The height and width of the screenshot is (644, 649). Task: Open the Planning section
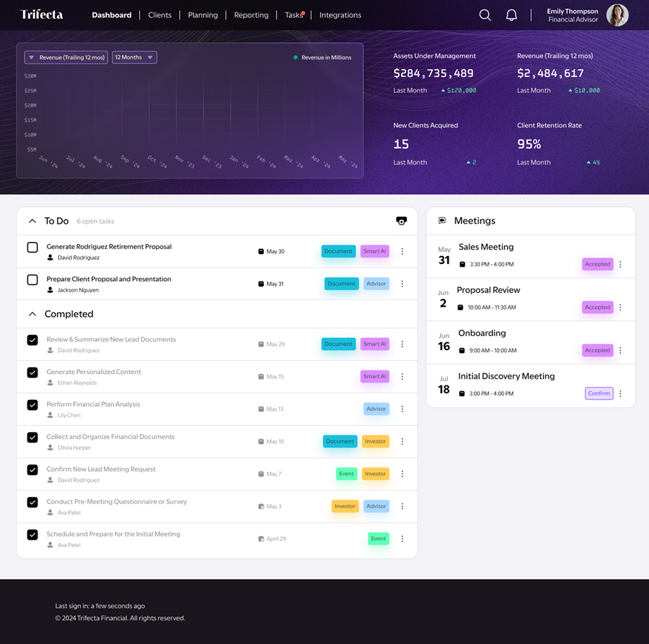click(203, 15)
